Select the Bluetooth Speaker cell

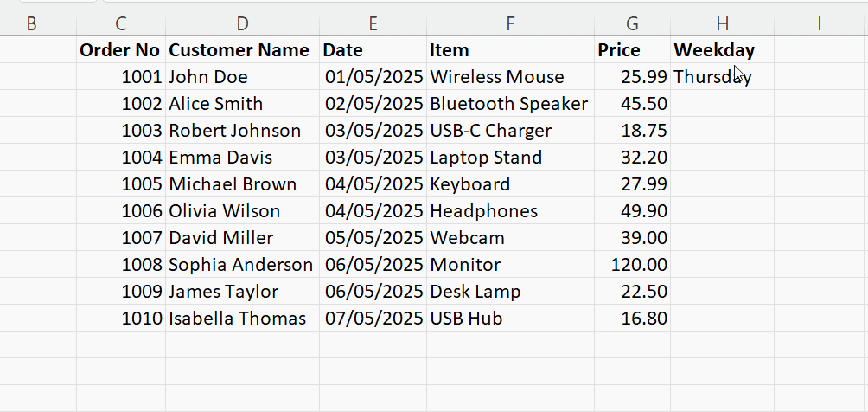click(510, 104)
